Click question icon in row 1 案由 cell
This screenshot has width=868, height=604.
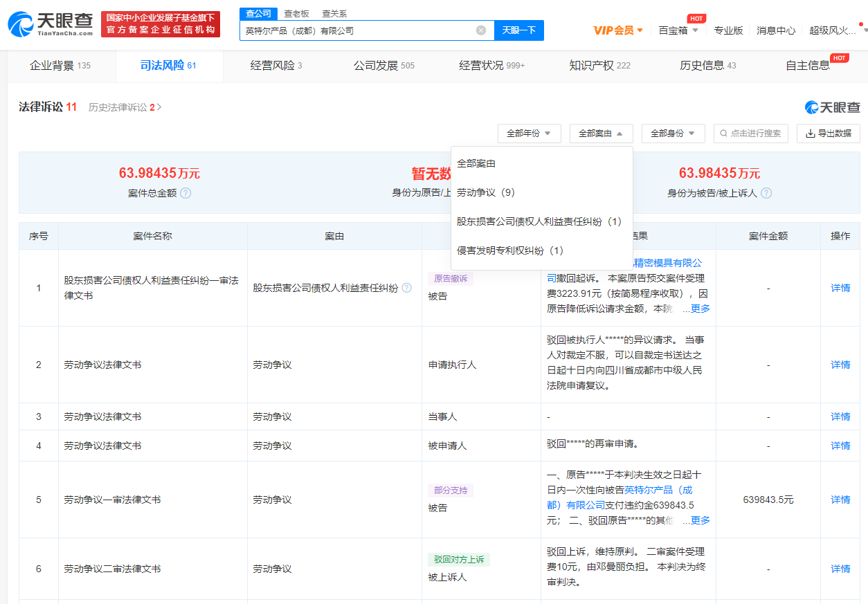coord(407,288)
